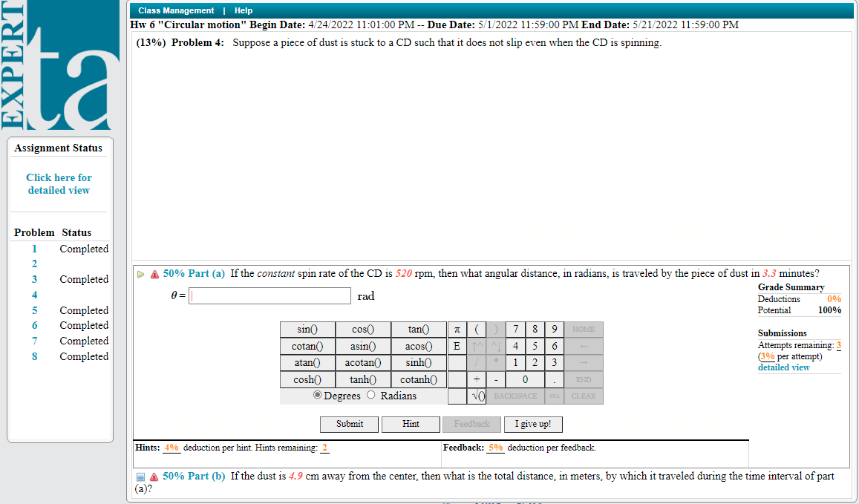Image resolution: width=859 pixels, height=504 pixels.
Task: Open the Help menu
Action: click(x=244, y=10)
